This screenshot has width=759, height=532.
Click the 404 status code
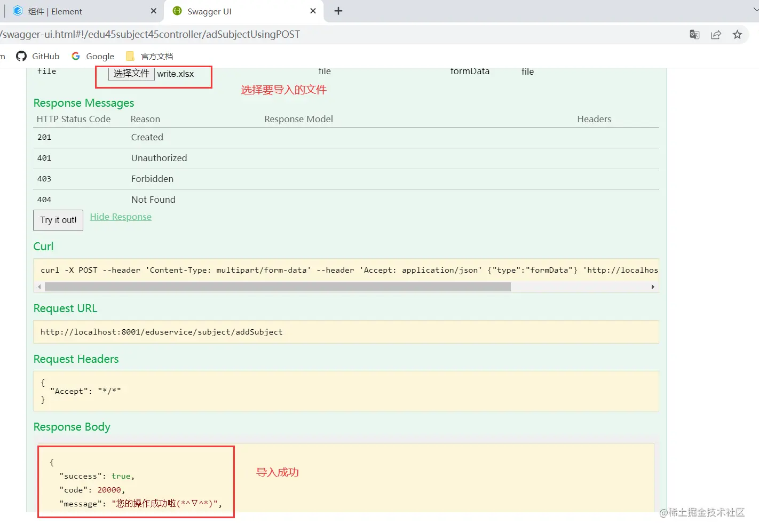[x=44, y=200]
